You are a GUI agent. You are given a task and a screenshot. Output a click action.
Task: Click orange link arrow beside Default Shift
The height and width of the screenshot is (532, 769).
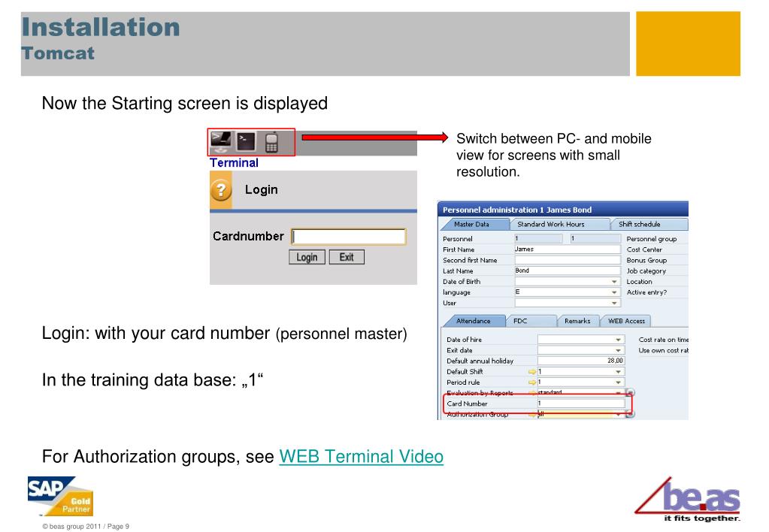pos(532,372)
